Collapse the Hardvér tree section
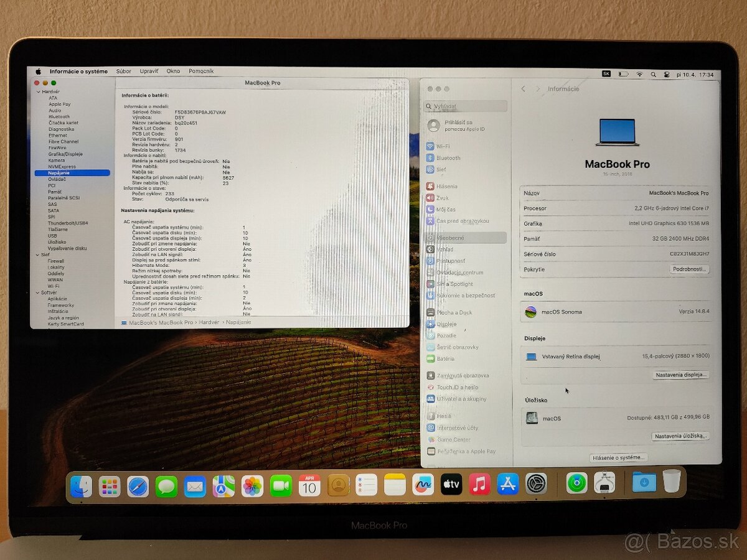This screenshot has width=747, height=560. (37, 91)
